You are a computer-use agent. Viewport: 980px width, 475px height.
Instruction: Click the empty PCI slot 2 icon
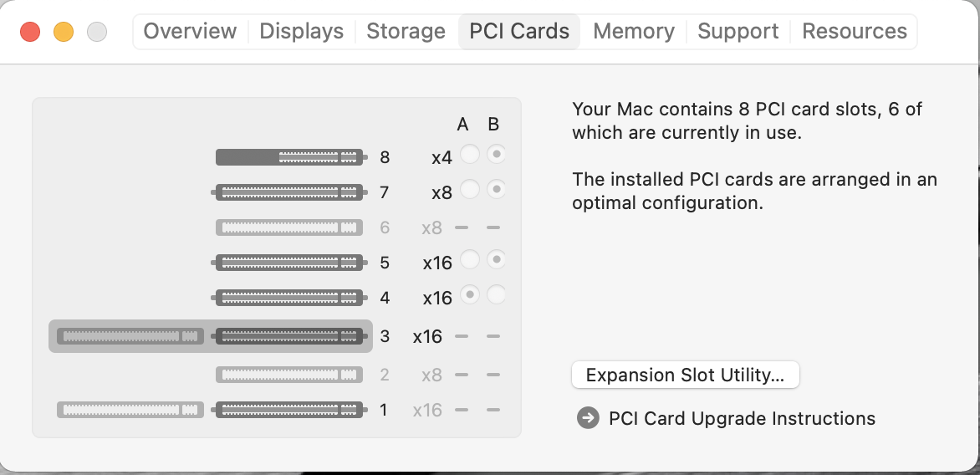click(x=289, y=375)
